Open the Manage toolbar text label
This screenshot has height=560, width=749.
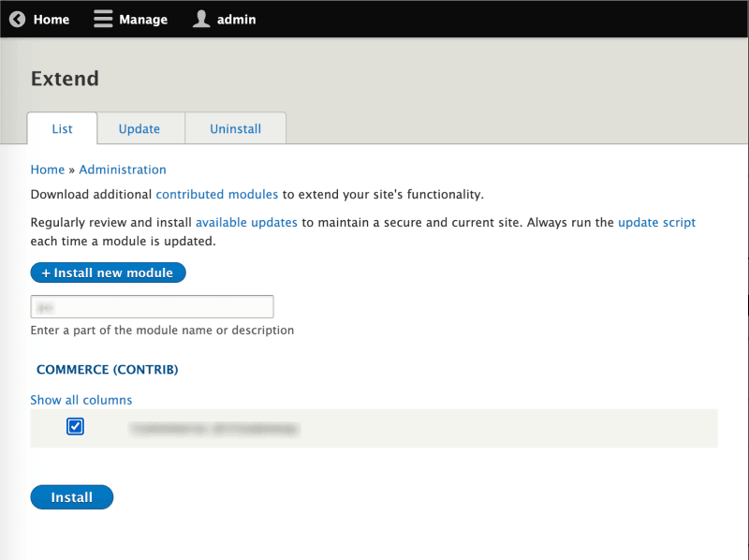click(143, 19)
